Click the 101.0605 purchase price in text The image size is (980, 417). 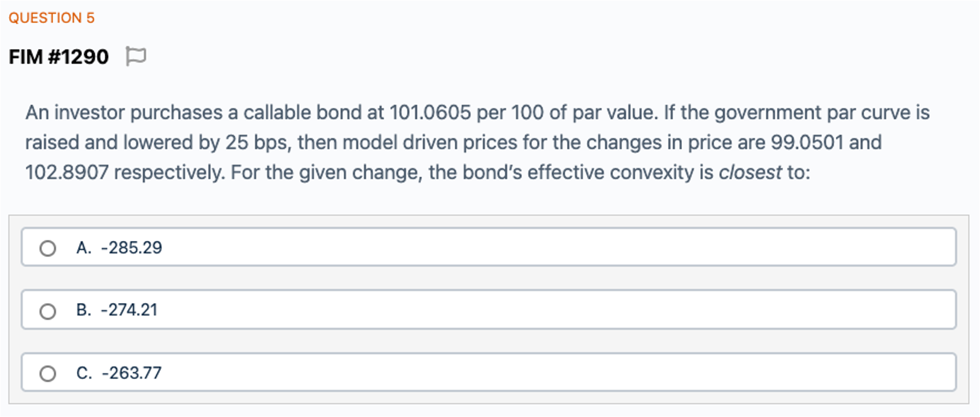[430, 112]
